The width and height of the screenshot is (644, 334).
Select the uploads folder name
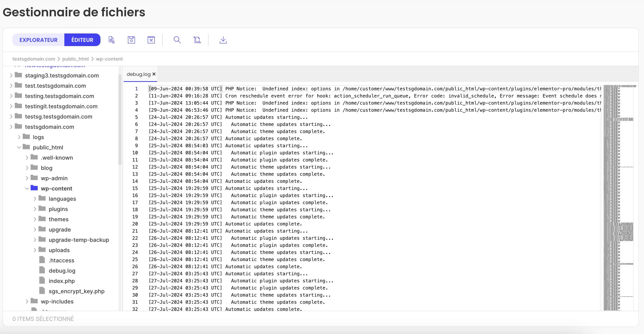[59, 250]
